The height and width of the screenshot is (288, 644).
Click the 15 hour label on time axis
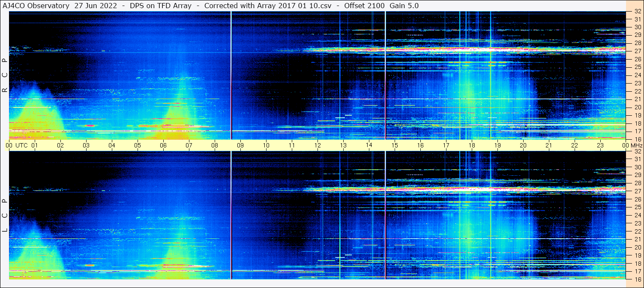(x=395, y=145)
